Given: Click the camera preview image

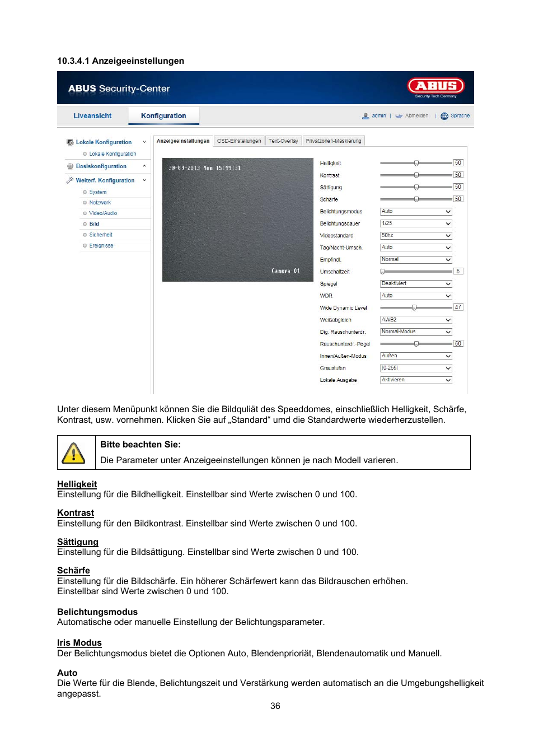Looking at the screenshot, I should coord(237,220).
